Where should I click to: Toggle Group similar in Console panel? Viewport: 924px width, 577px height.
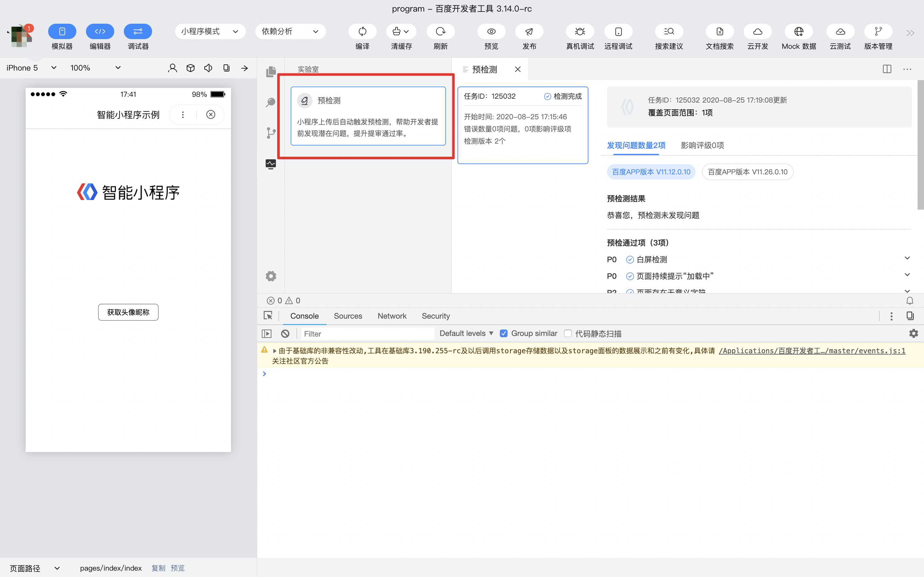(x=504, y=333)
